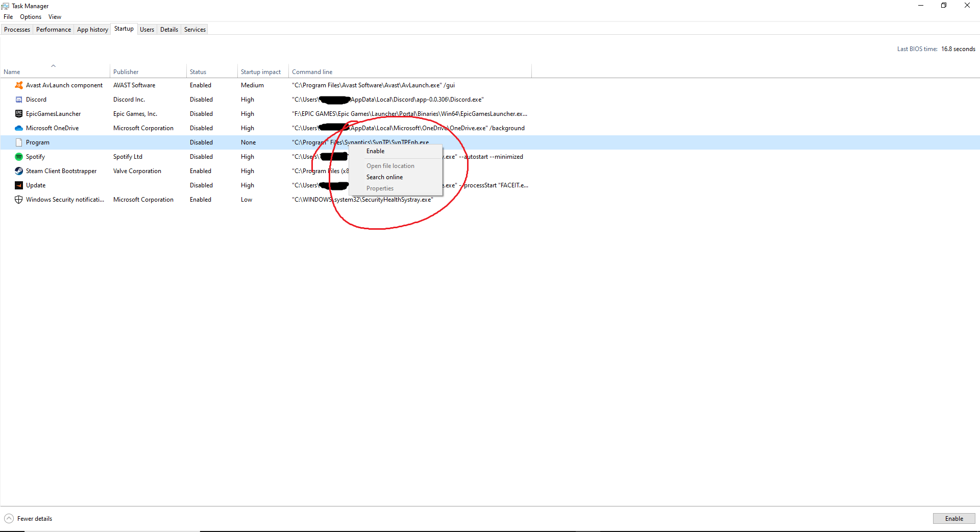This screenshot has height=532, width=980.
Task: Open the File menu
Action: [x=8, y=17]
